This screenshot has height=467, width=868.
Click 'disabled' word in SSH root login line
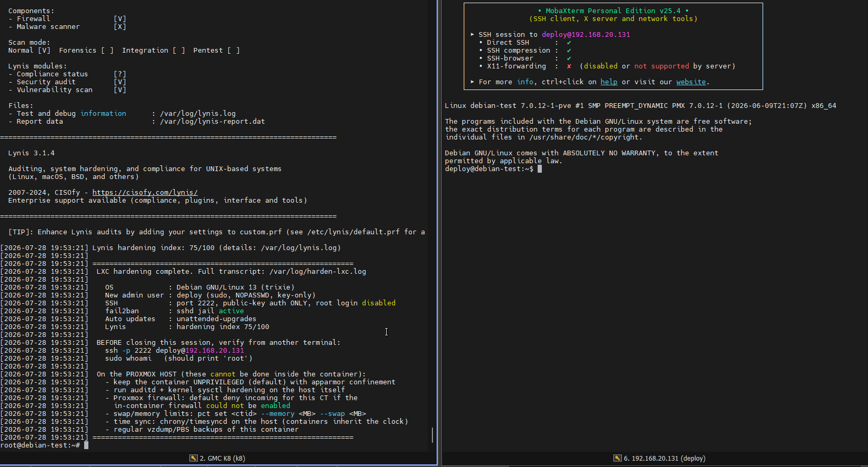pos(379,303)
